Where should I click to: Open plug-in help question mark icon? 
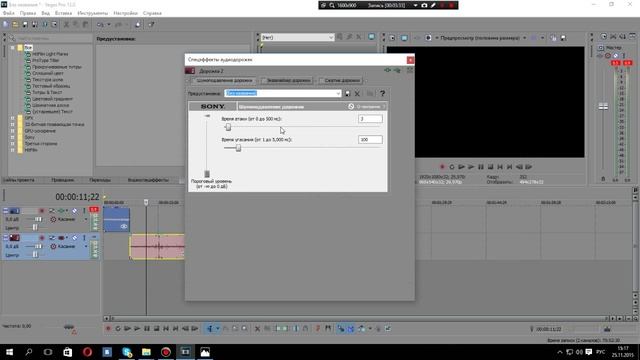pos(382,93)
